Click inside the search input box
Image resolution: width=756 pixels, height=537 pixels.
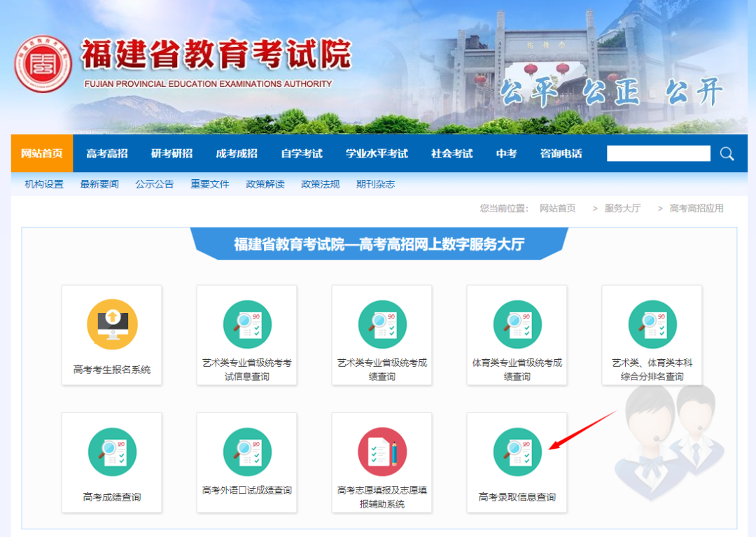658,153
